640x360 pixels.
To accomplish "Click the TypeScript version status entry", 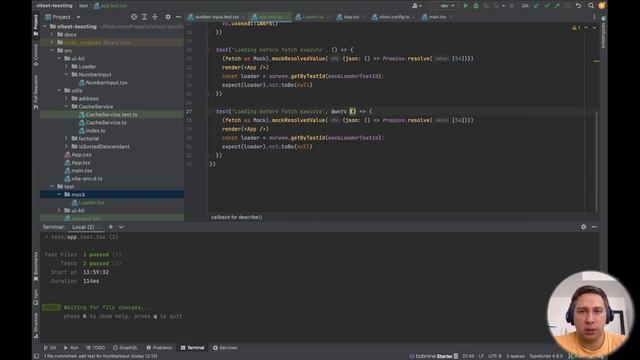I will (546, 356).
